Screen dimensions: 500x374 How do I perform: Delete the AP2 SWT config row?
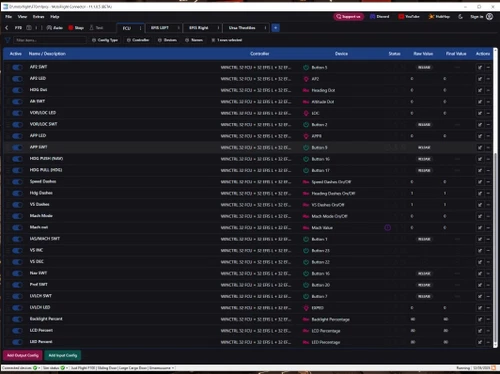[x=488, y=67]
